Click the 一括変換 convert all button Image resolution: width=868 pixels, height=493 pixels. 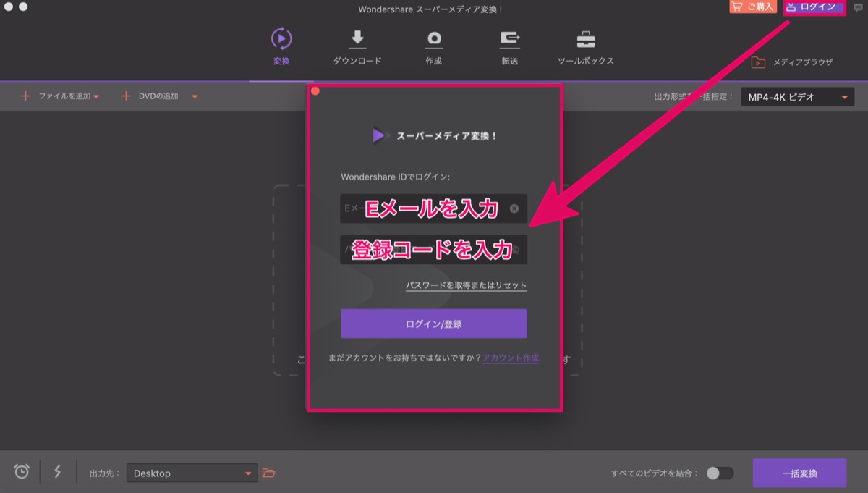tap(799, 473)
